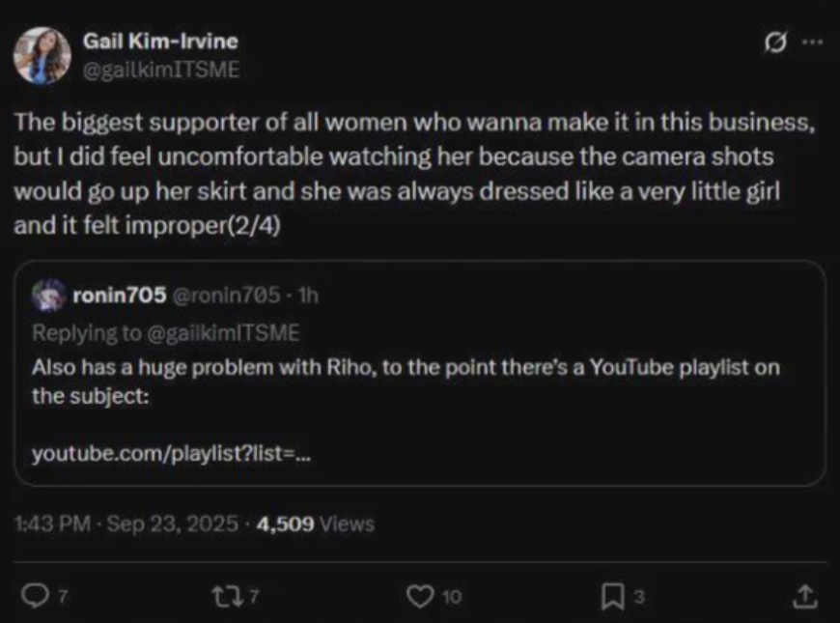Open ronin705's avatar in quoted tweet
840x623 pixels.
(48, 296)
